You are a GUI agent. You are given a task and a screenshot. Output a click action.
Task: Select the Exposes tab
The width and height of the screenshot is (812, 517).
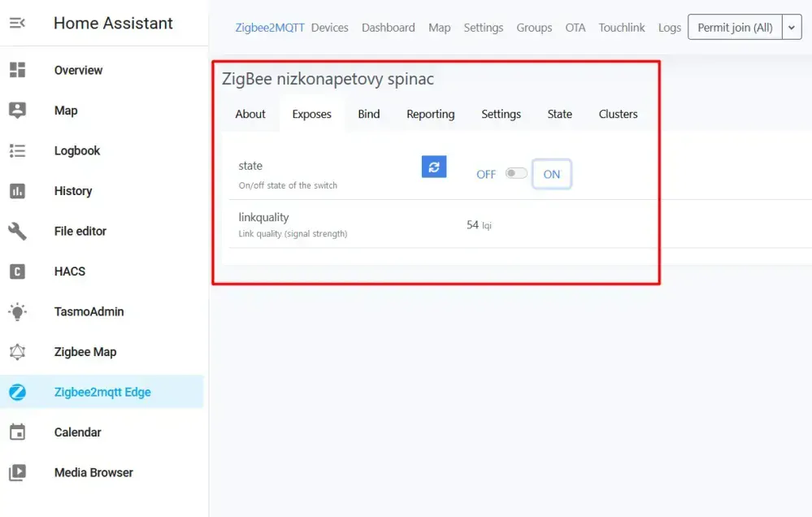tap(311, 114)
